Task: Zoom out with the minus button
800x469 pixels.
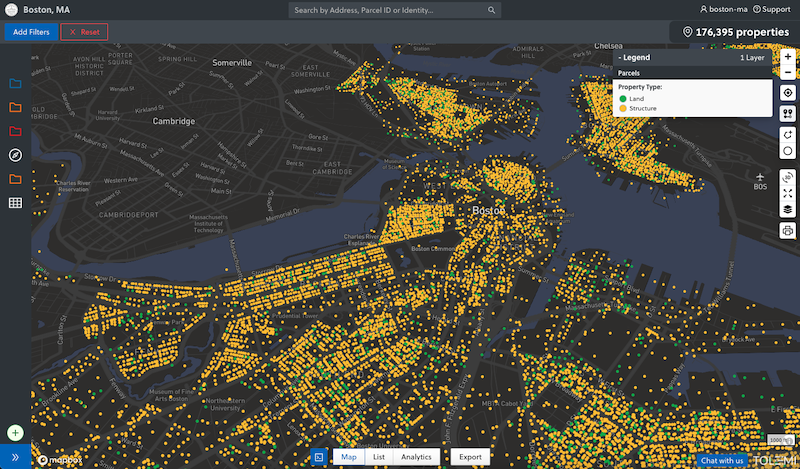Action: [x=788, y=73]
